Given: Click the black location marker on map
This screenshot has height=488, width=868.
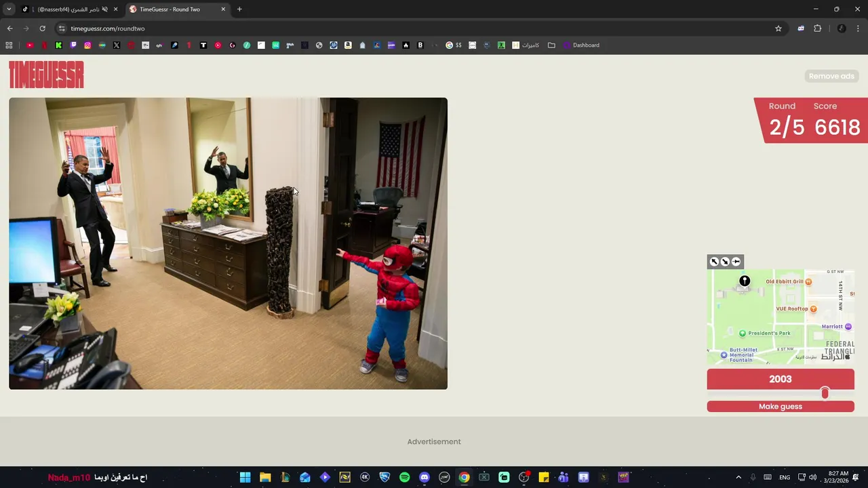Looking at the screenshot, I should click(745, 281).
